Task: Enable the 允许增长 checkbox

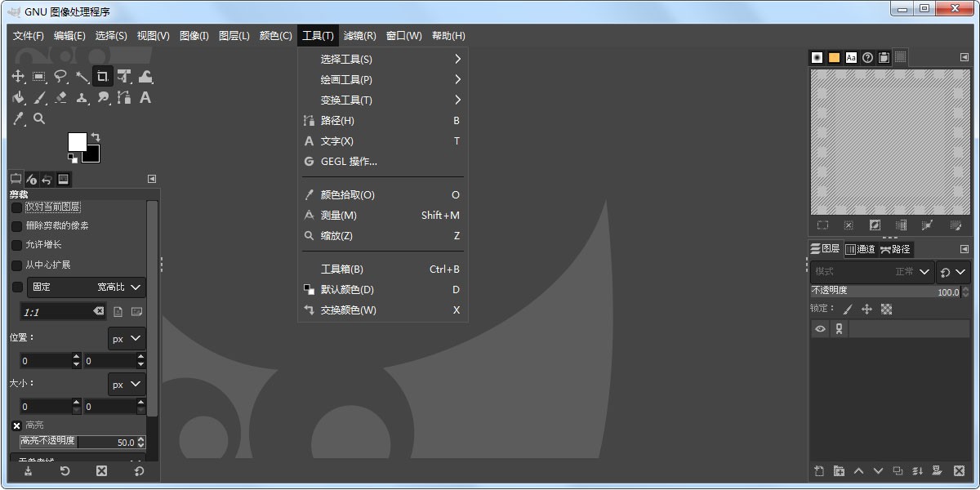Action: pyautogui.click(x=16, y=244)
